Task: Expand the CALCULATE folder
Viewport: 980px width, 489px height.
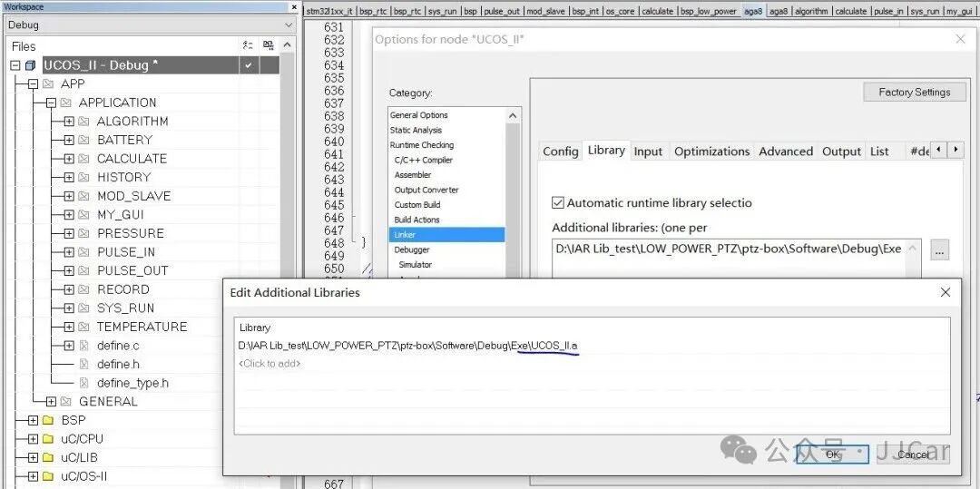Action: pyautogui.click(x=69, y=160)
